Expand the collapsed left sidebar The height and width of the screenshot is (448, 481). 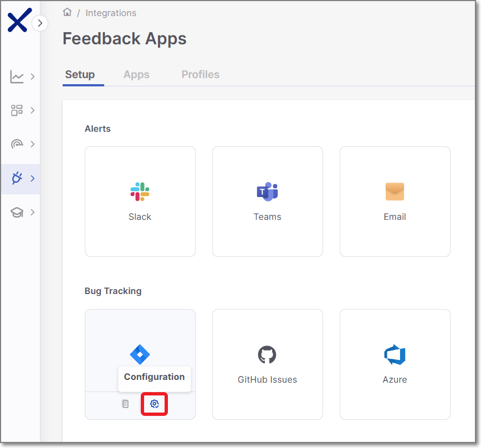coord(40,23)
